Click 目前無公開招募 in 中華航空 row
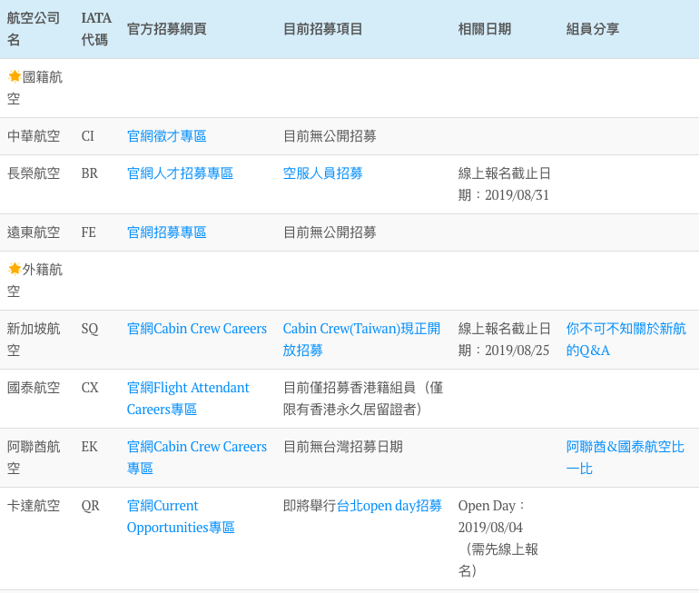The image size is (700, 593). 330,136
